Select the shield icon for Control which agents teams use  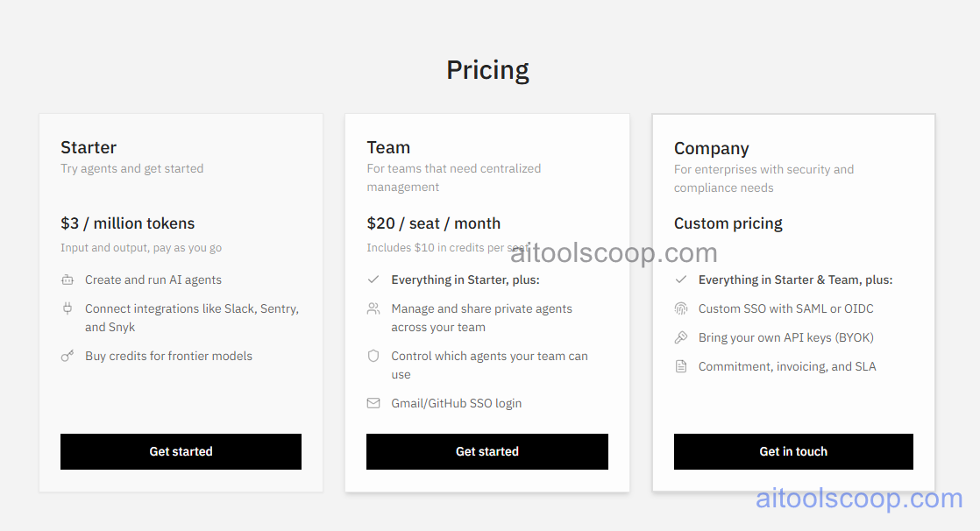click(373, 356)
